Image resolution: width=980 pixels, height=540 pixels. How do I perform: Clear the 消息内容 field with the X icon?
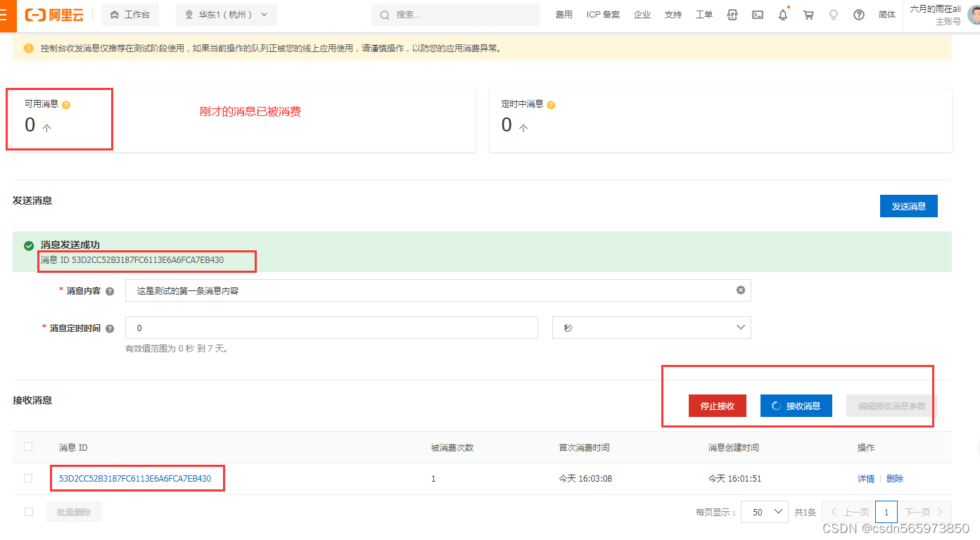[741, 290]
